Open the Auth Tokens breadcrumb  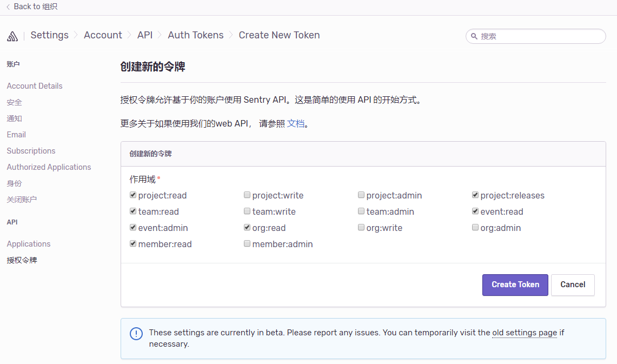click(x=196, y=35)
